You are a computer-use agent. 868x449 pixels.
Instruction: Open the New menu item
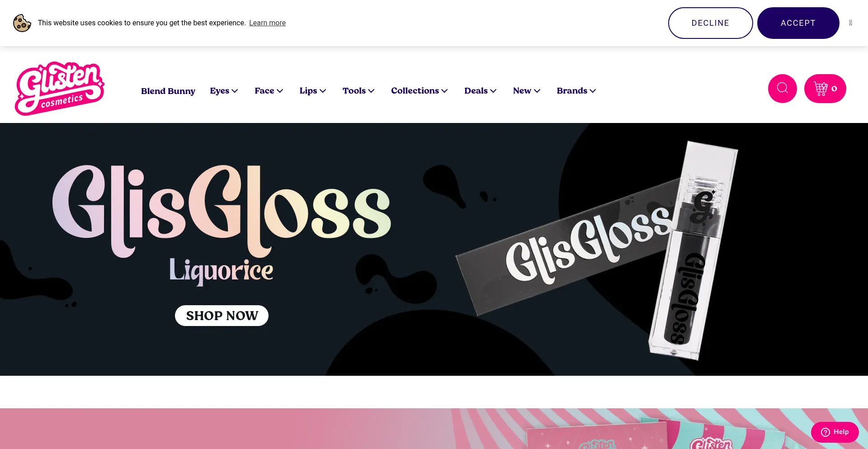click(527, 91)
